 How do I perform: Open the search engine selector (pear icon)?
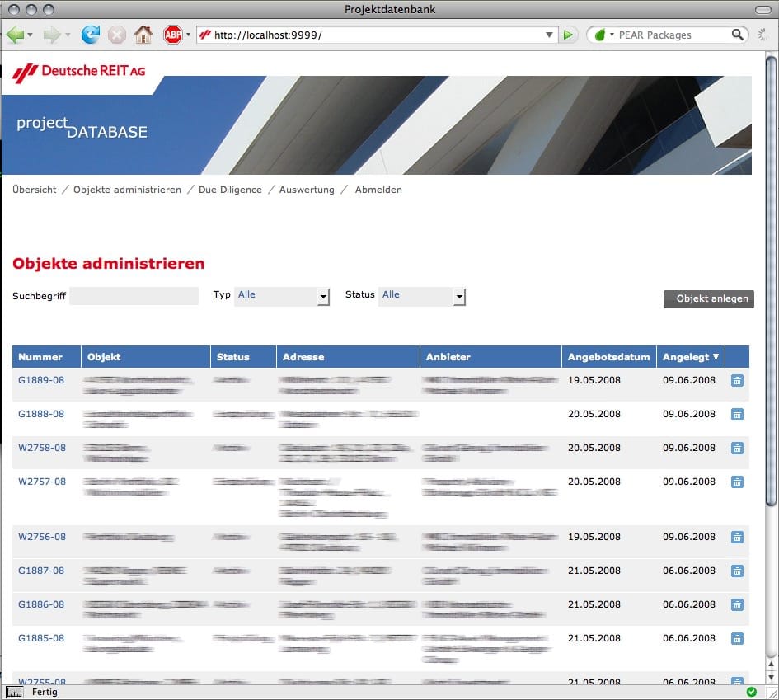tap(603, 35)
